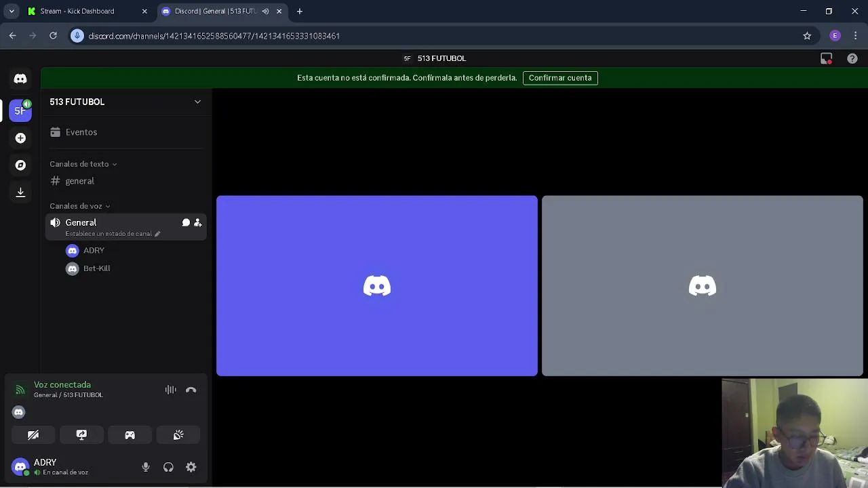Click the unconfirmed account notice text
This screenshot has height=488, width=868.
coord(407,78)
